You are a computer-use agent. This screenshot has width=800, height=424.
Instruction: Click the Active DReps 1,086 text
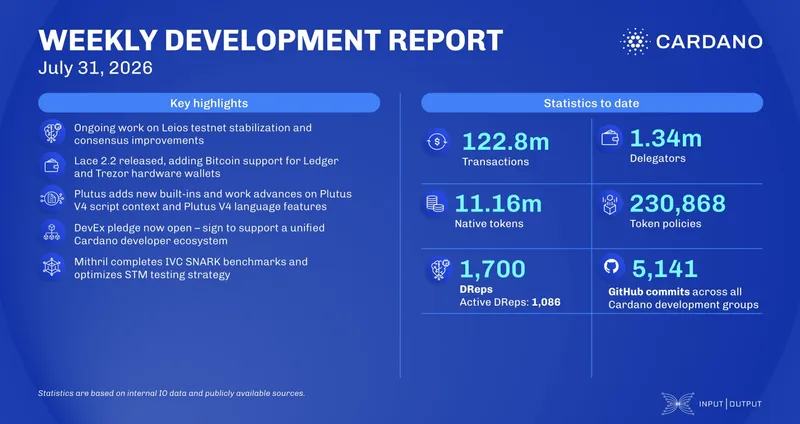pyautogui.click(x=510, y=302)
